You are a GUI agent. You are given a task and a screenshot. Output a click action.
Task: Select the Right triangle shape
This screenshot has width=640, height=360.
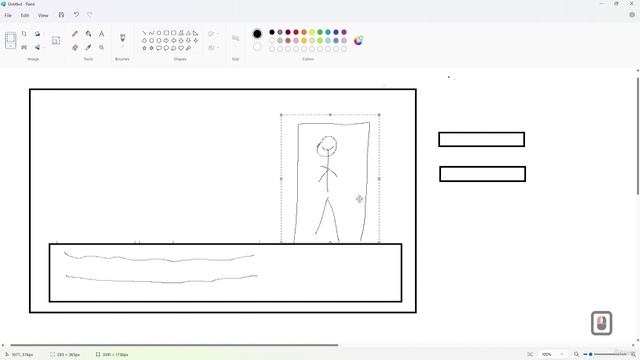[196, 33]
